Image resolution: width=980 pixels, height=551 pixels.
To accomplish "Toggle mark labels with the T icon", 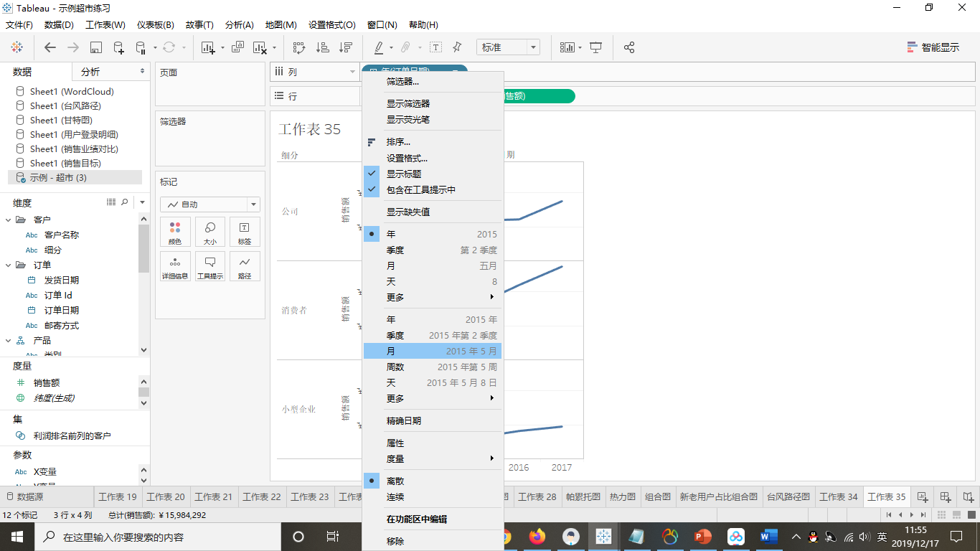I will [435, 47].
